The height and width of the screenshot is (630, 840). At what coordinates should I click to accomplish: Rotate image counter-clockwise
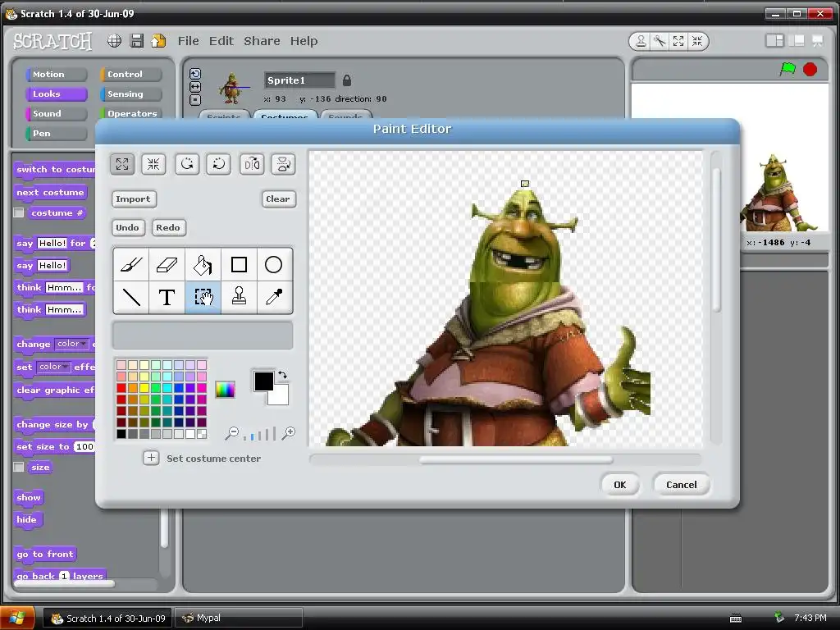point(187,164)
